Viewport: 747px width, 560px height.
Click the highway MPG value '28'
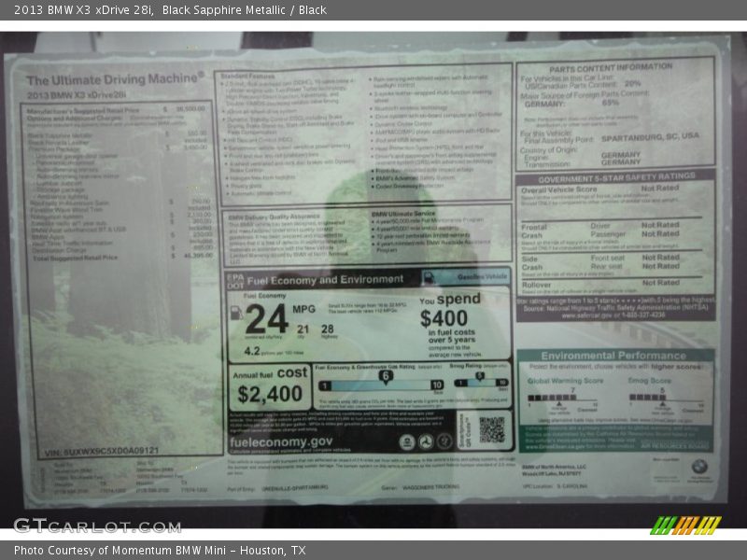tap(328, 329)
